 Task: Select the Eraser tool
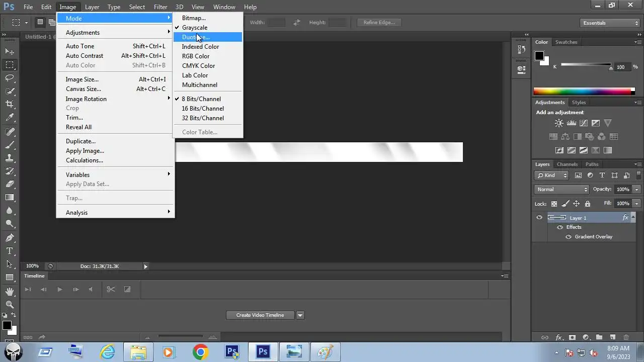click(10, 184)
